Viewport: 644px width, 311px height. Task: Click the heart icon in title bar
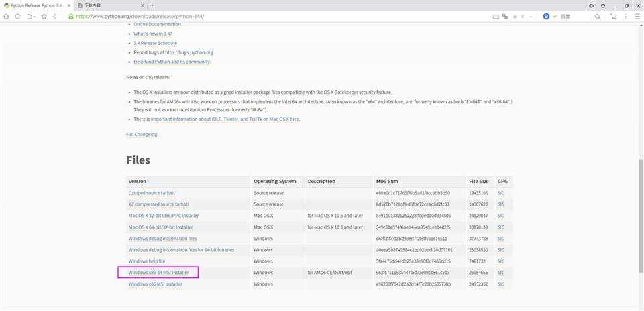coord(603,6)
